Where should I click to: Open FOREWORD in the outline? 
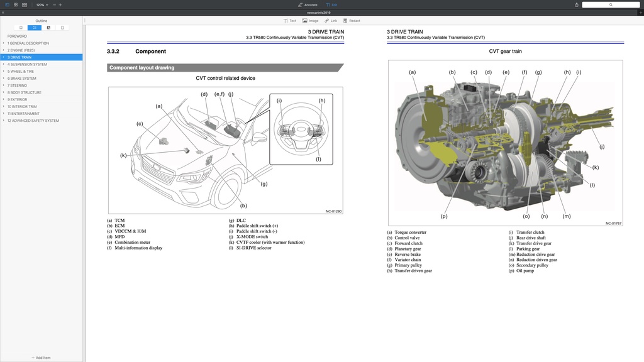point(17,36)
